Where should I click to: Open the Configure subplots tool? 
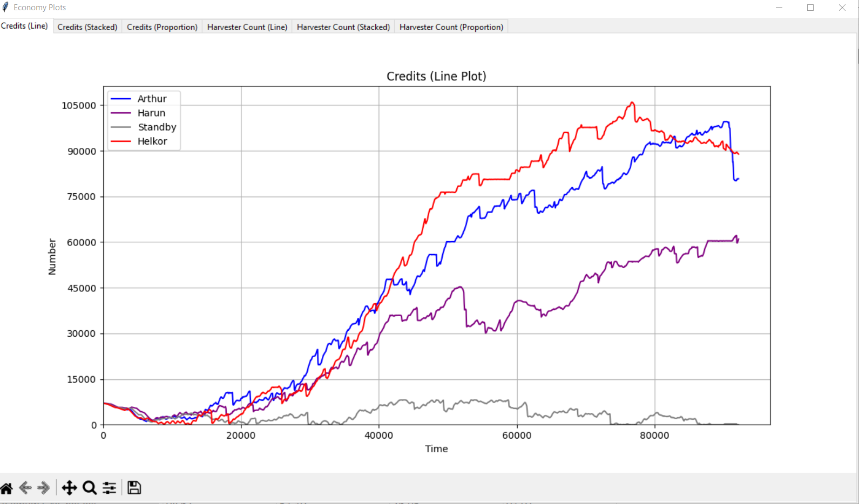pyautogui.click(x=110, y=488)
